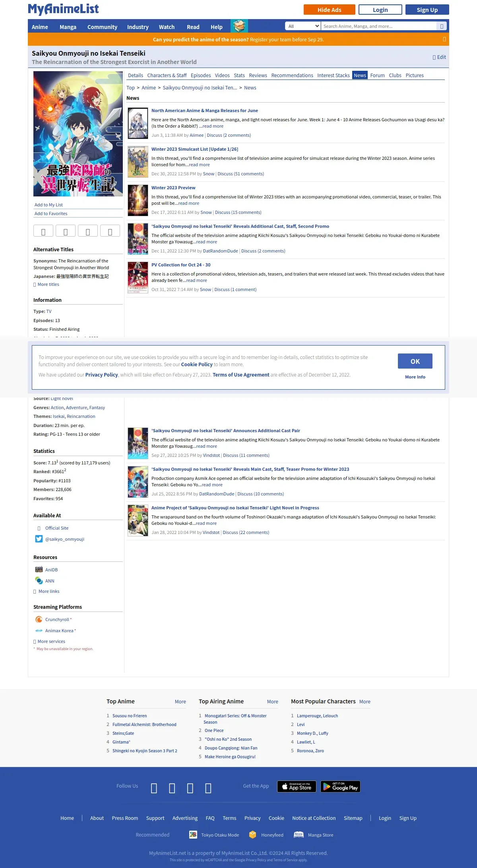Click Add to My List
477x868 pixels.
coord(48,205)
